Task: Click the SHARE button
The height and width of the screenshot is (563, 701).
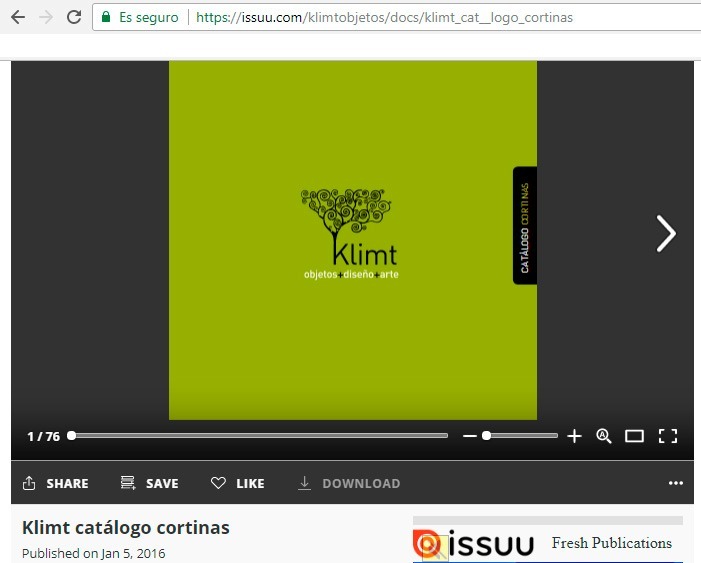Action: (55, 483)
